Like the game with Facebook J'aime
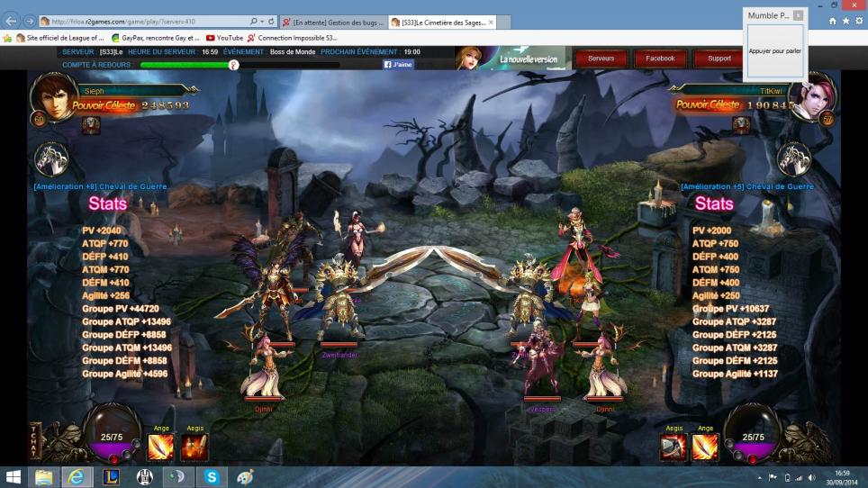Viewport: 868px width, 488px height. click(398, 65)
